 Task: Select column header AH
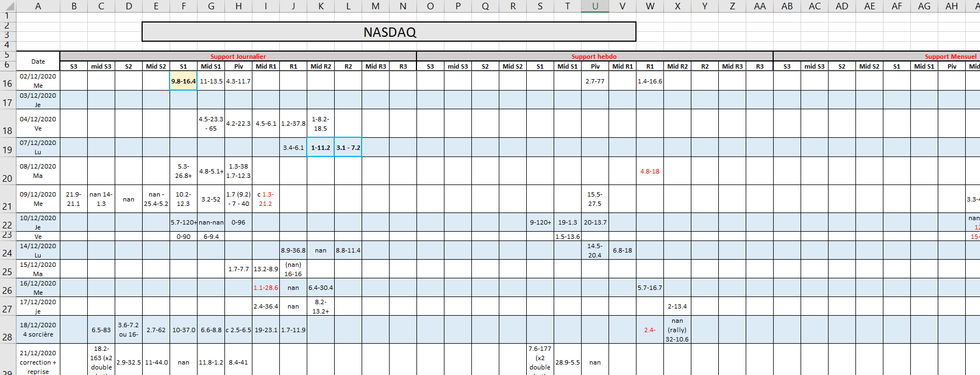tap(951, 6)
